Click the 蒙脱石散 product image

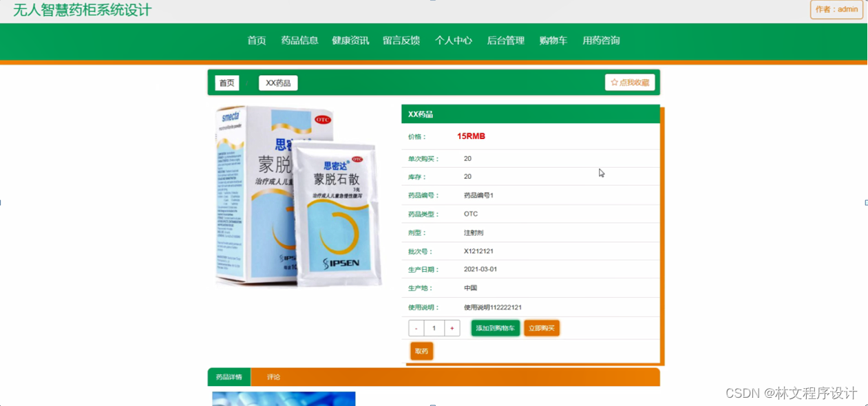[x=299, y=196]
